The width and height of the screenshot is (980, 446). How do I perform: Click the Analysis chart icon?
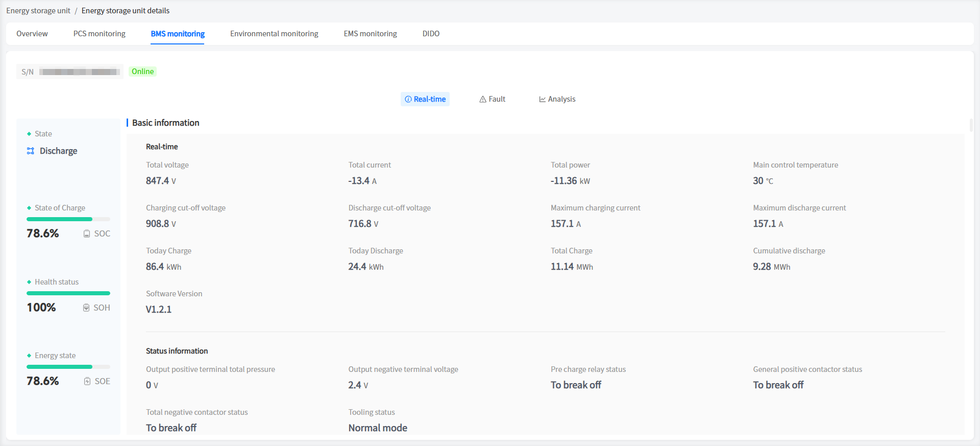[542, 99]
